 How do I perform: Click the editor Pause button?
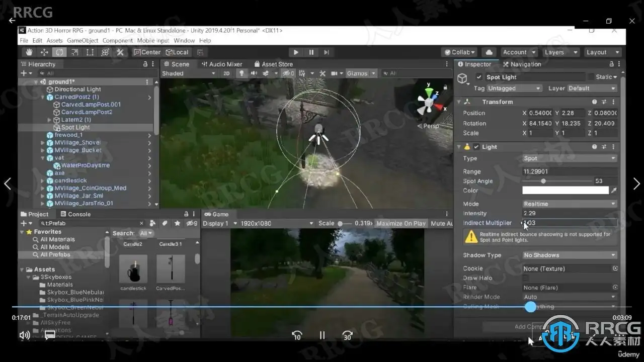pyautogui.click(x=311, y=52)
